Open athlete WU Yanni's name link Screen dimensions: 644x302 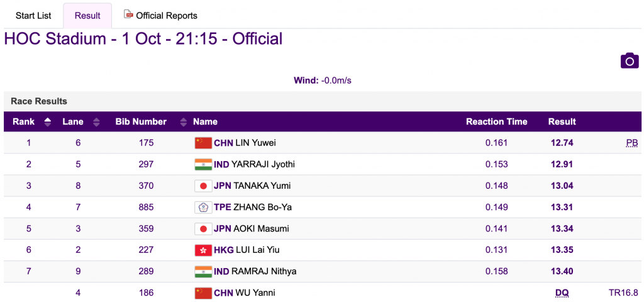[255, 293]
